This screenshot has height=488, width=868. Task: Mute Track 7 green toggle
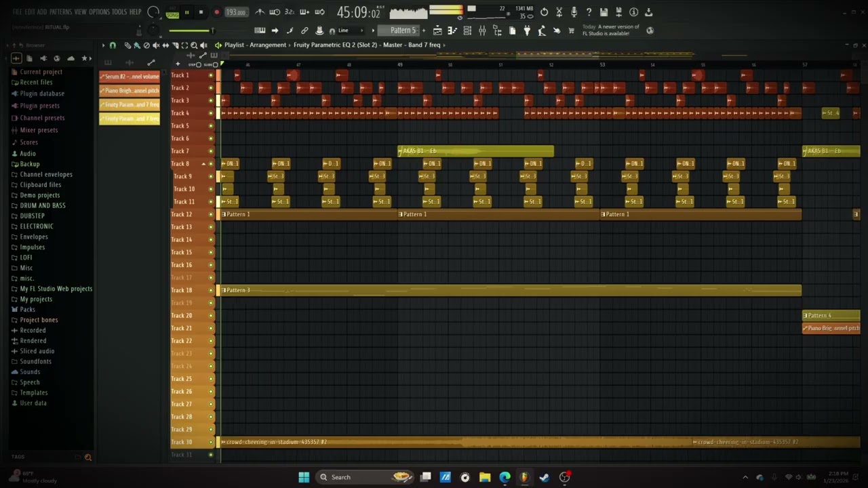[211, 151]
